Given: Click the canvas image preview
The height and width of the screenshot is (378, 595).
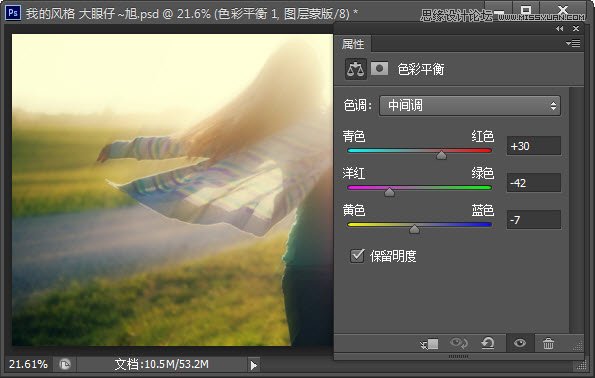Looking at the screenshot, I should [172, 190].
